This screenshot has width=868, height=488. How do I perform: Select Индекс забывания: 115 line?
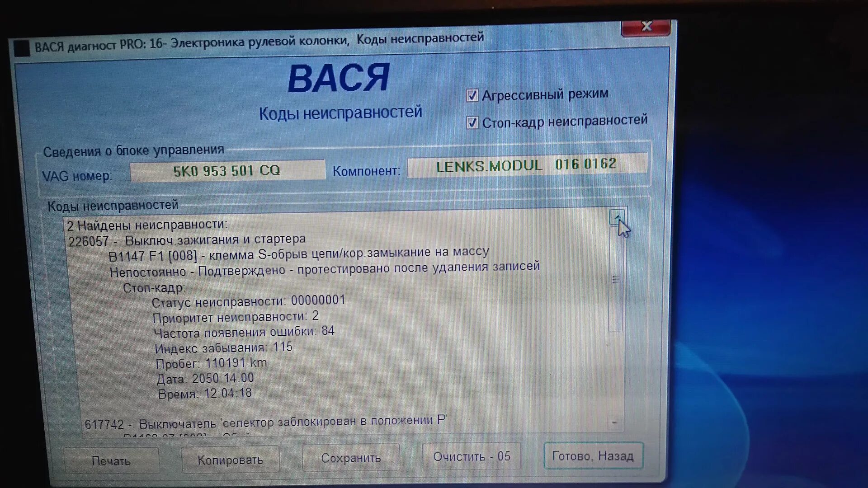pyautogui.click(x=223, y=348)
